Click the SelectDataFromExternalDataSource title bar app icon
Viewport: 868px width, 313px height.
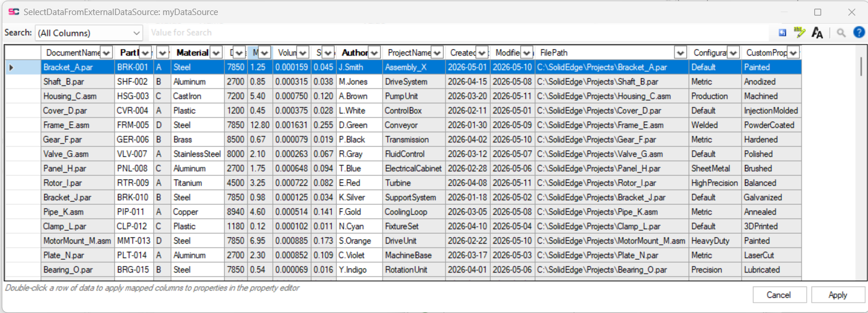click(x=13, y=12)
